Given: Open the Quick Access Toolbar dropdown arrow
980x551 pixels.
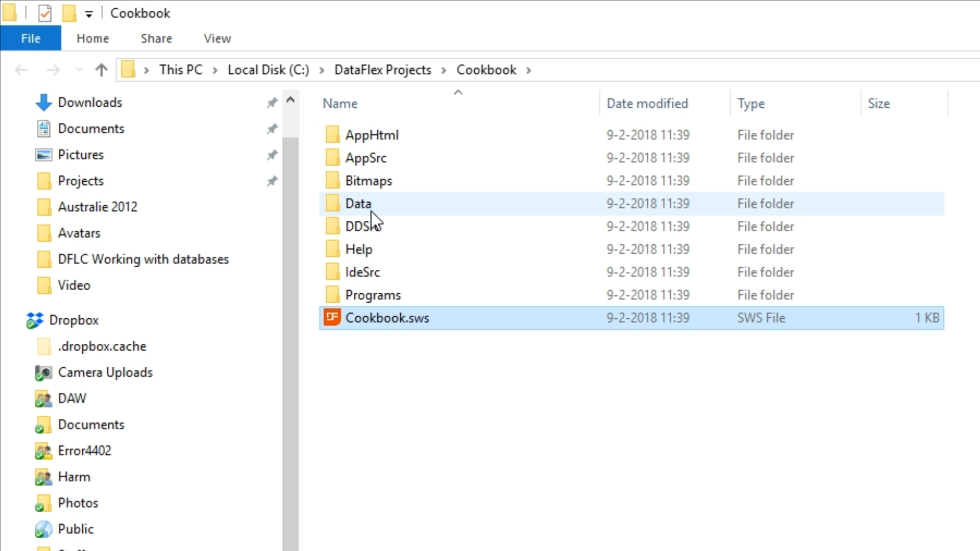Looking at the screenshot, I should click(x=89, y=14).
